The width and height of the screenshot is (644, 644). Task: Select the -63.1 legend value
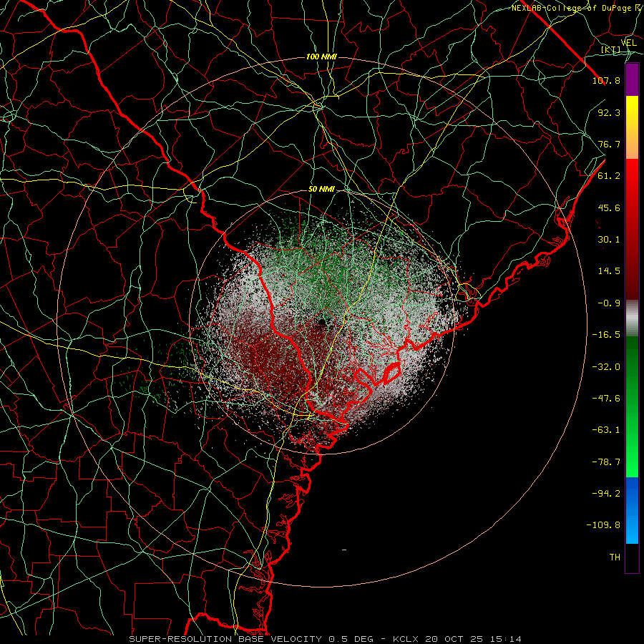point(606,430)
